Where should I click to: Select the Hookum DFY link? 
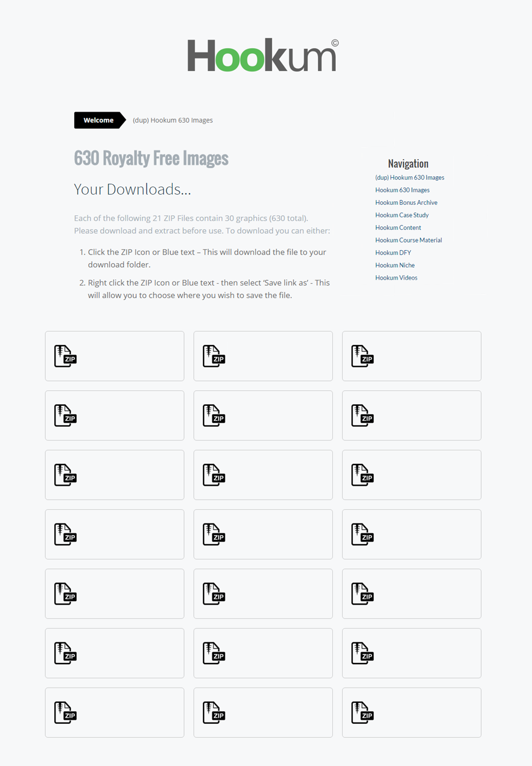click(393, 253)
